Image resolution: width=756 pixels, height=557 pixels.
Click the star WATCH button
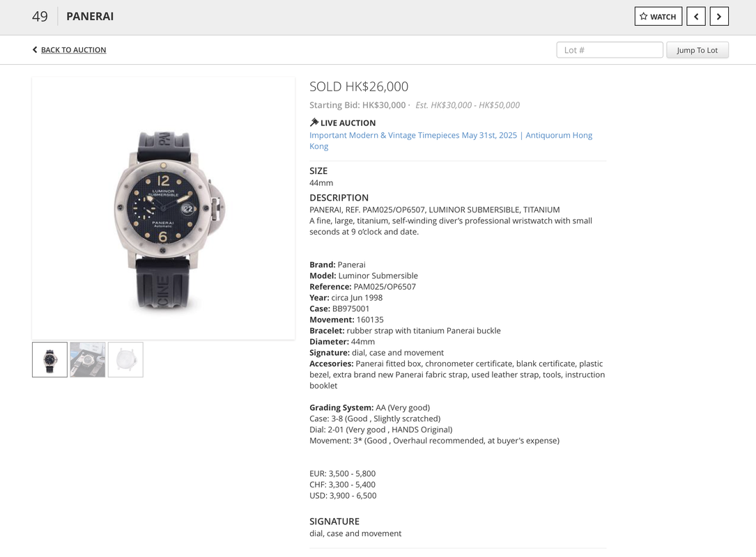pyautogui.click(x=658, y=17)
